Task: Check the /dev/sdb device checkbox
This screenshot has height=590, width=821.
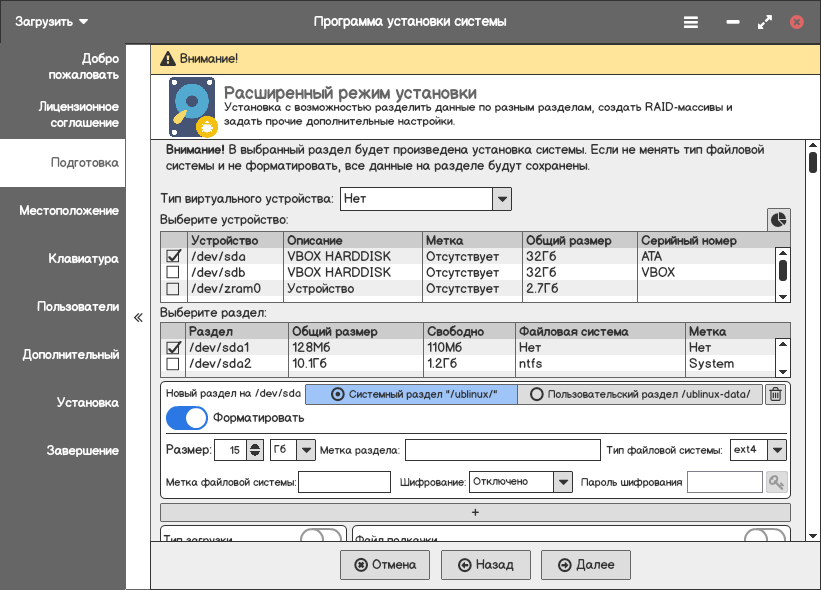Action: point(173,272)
